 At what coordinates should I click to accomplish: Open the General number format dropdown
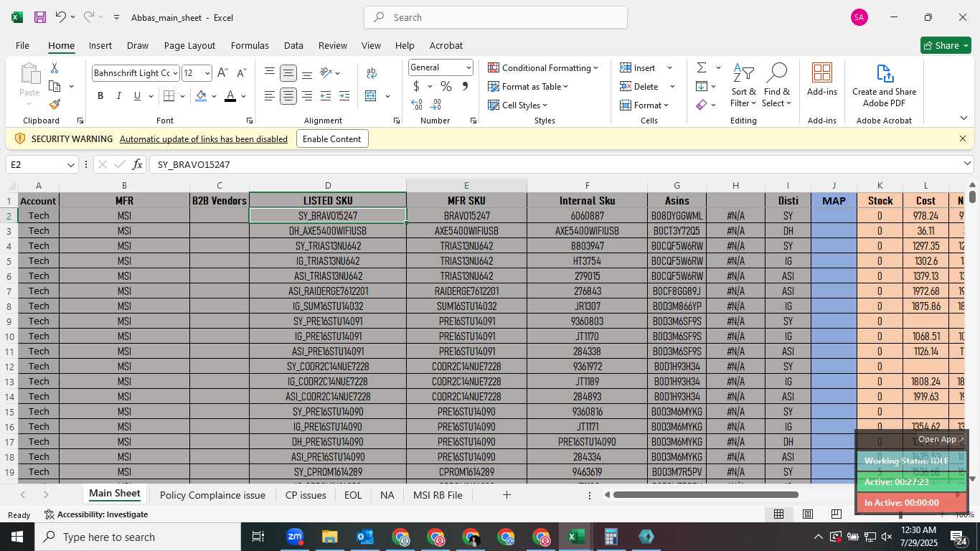point(468,67)
